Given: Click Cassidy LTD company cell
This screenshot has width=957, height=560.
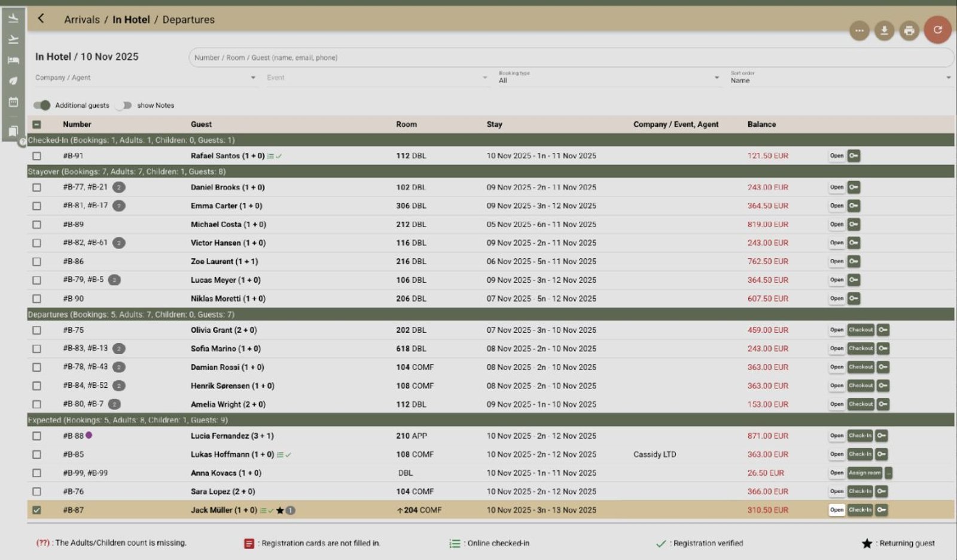Looking at the screenshot, I should [x=655, y=454].
